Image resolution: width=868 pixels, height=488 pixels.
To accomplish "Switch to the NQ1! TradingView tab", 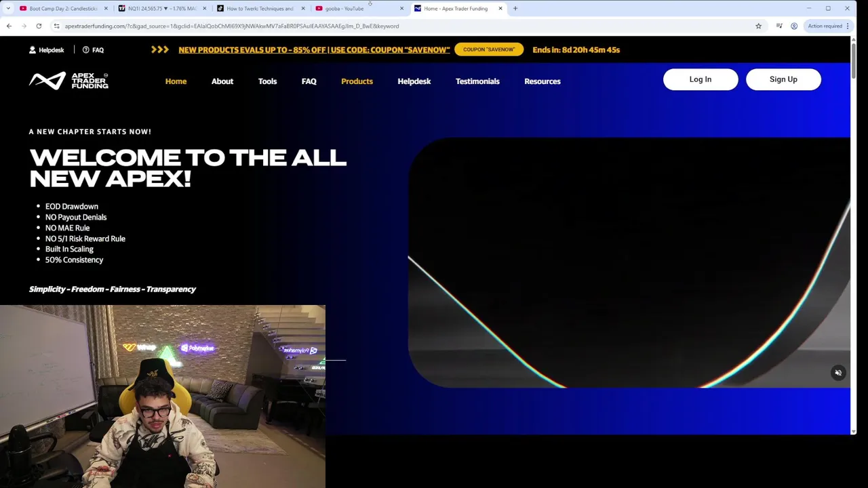I will [x=161, y=8].
